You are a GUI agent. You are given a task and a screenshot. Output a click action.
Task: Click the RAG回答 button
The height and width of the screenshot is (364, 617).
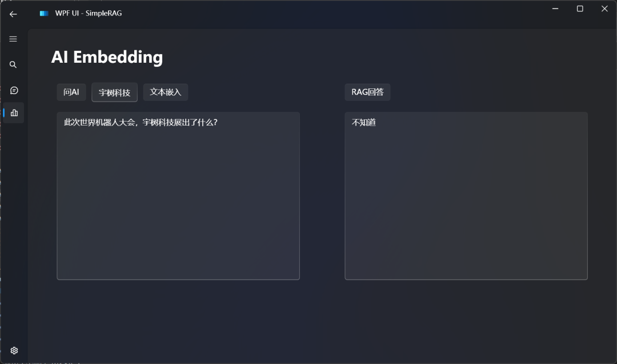367,92
